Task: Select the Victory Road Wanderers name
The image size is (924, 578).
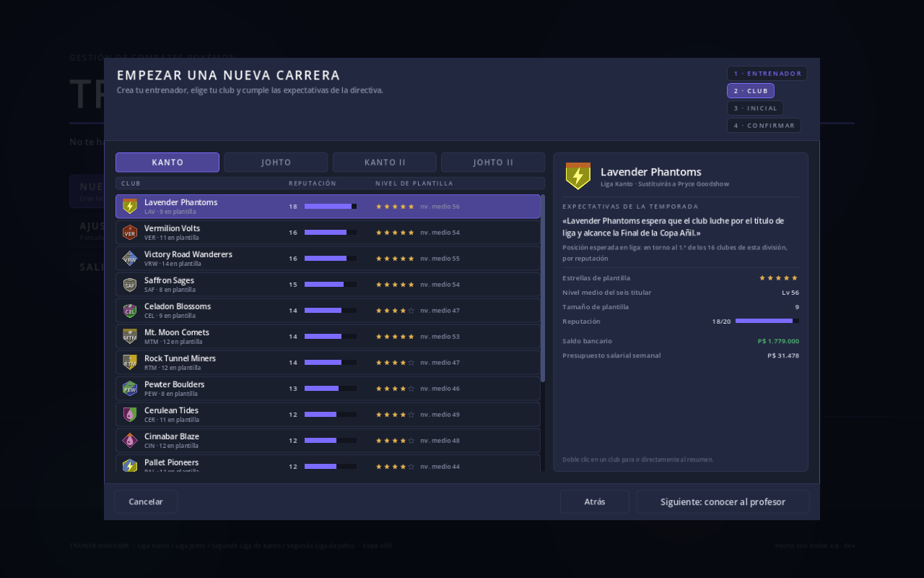Action: pyautogui.click(x=188, y=254)
